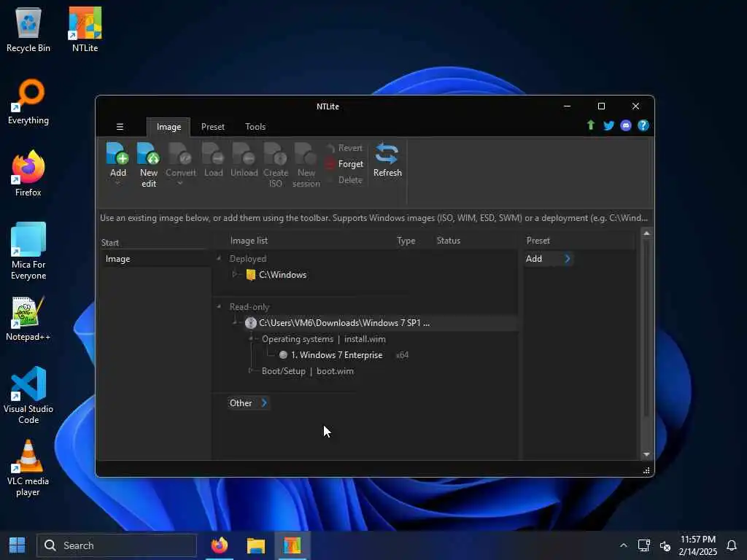The height and width of the screenshot is (560, 747).
Task: Click the Image list column header
Action: [x=249, y=241]
